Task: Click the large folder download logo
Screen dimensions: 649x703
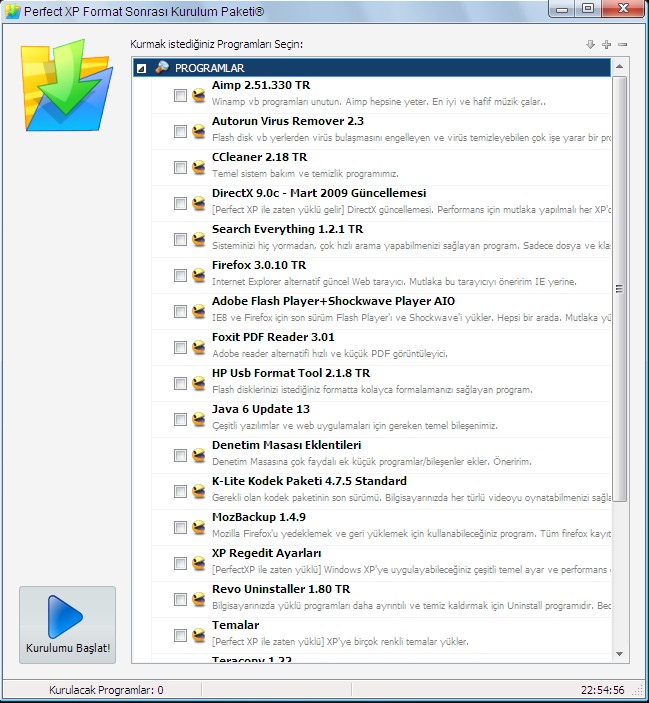Action: tap(66, 85)
